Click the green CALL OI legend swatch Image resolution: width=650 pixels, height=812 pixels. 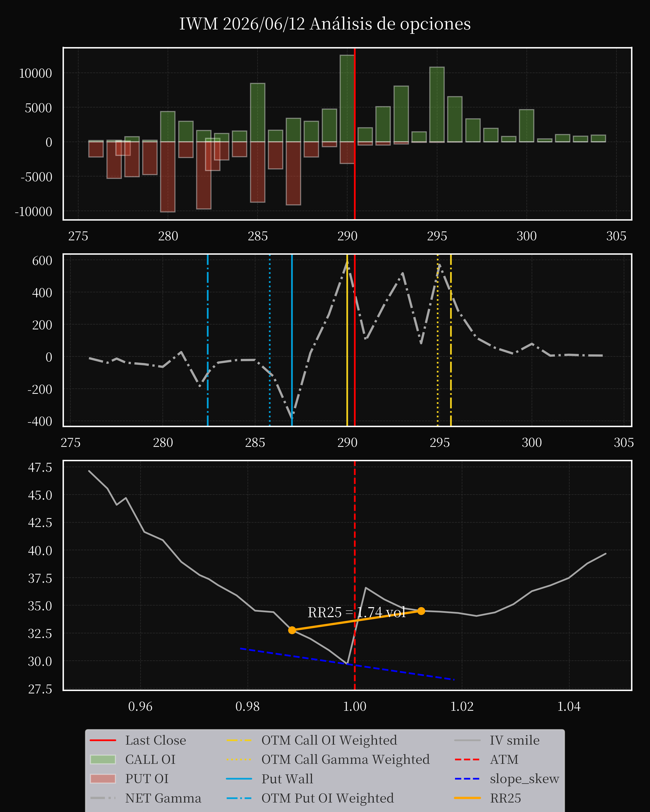tap(103, 759)
